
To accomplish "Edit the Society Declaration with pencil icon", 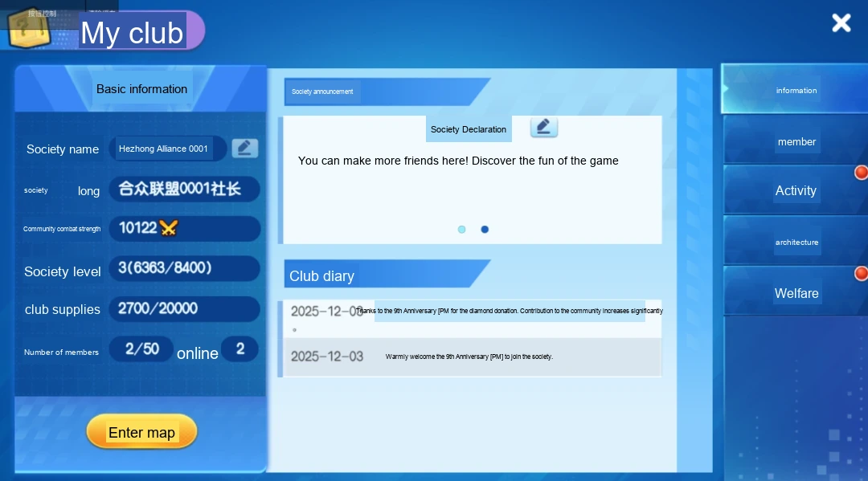I will 543,127.
